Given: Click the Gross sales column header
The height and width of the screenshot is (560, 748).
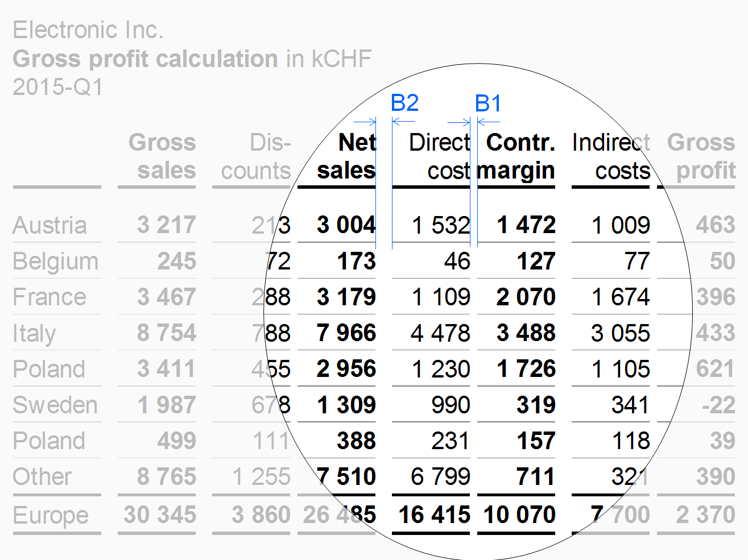Looking at the screenshot, I should 162,156.
